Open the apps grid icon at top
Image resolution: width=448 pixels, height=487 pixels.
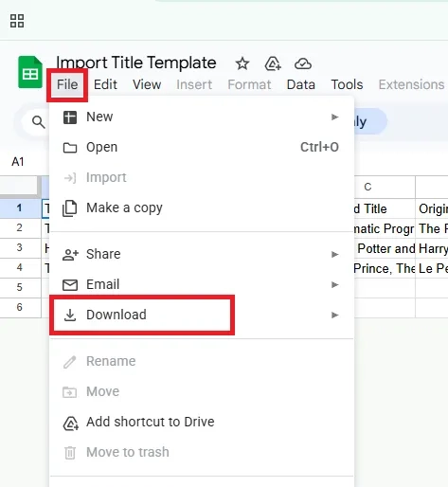tap(17, 21)
